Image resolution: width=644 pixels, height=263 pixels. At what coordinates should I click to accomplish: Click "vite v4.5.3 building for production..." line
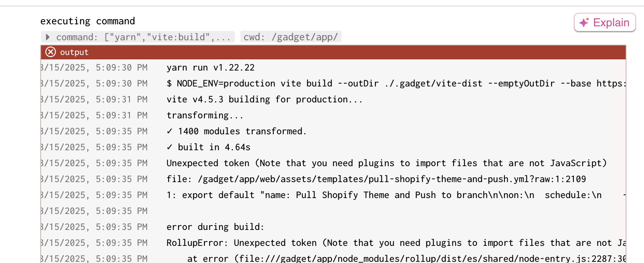265,100
